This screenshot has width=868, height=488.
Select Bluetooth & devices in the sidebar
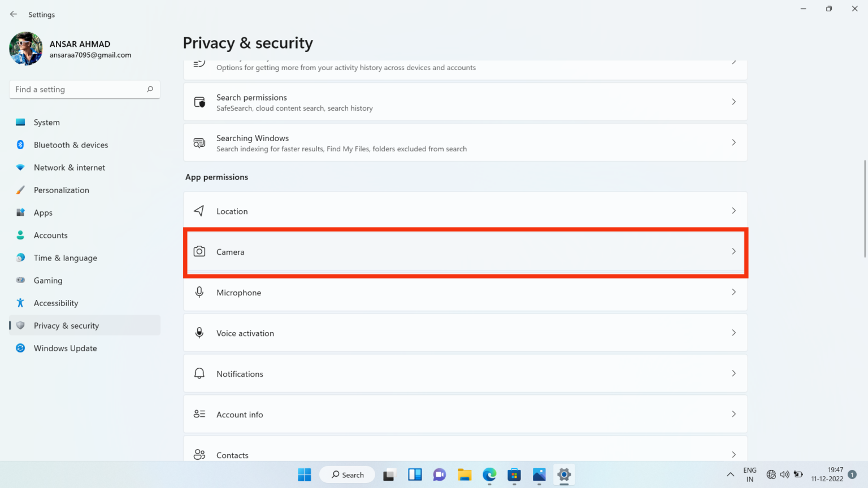(x=71, y=145)
